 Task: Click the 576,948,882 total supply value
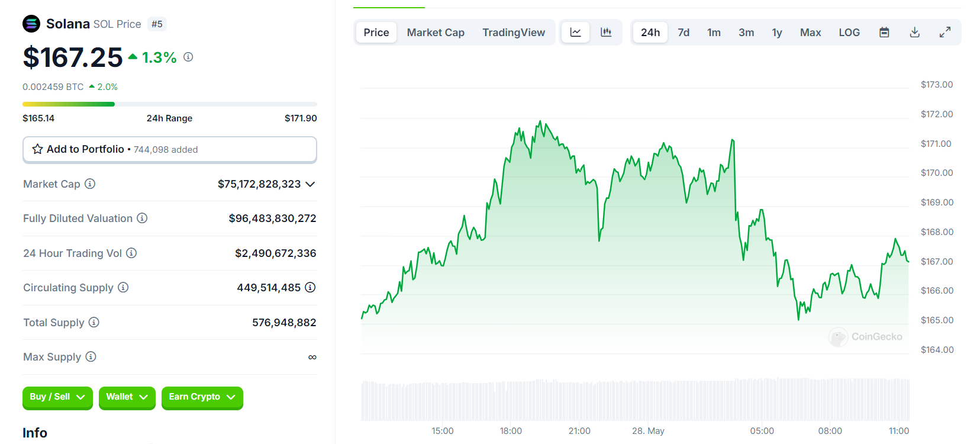(284, 323)
